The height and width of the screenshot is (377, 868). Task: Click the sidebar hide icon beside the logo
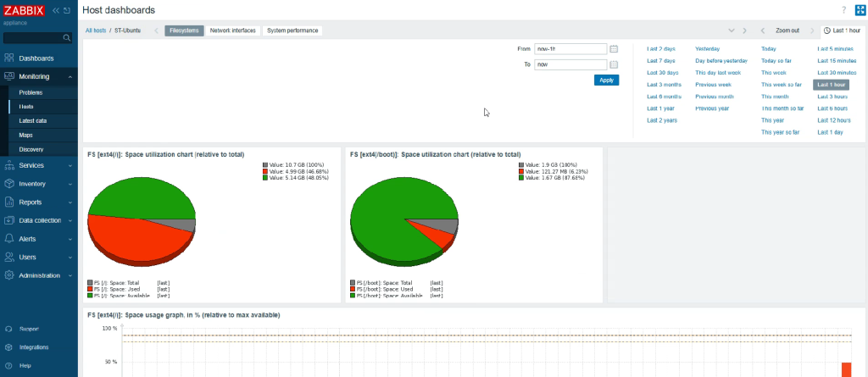click(67, 10)
